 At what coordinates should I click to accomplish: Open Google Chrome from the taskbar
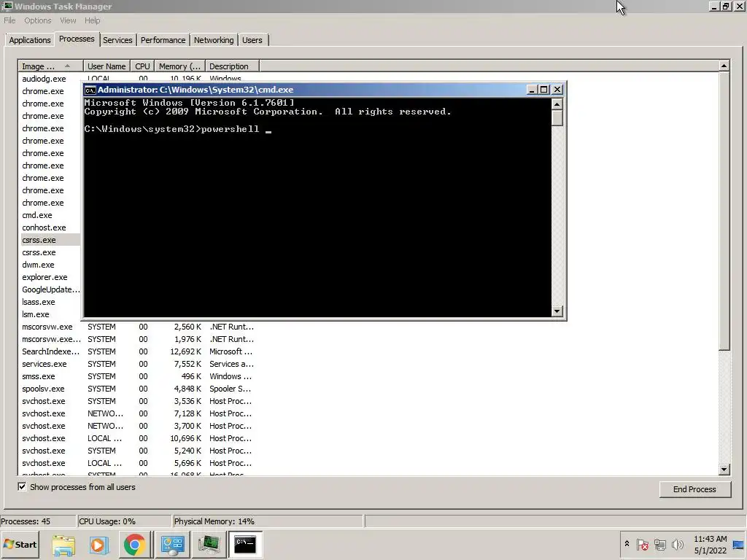click(135, 545)
